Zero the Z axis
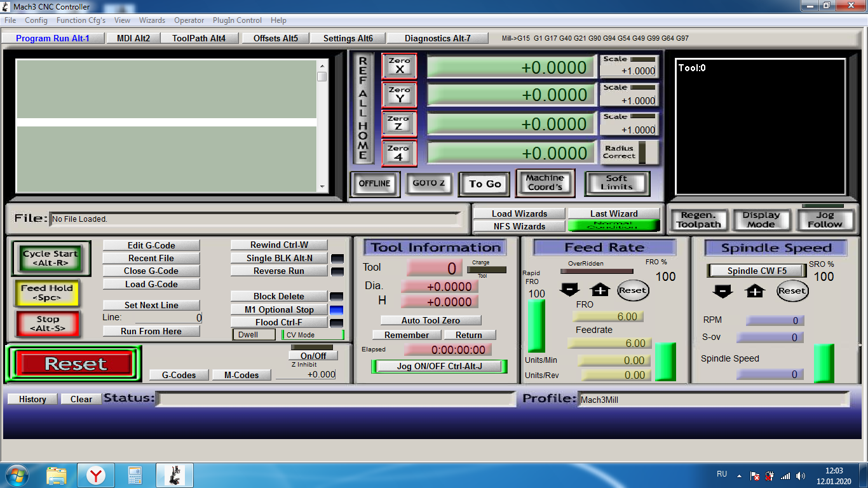Viewport: 868px width, 488px height. pos(399,124)
